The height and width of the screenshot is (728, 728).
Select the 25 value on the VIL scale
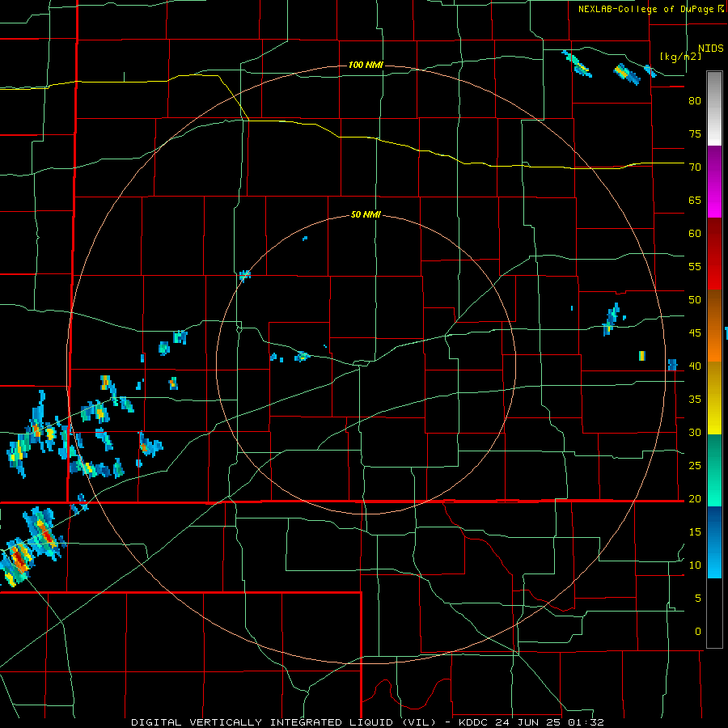695,465
